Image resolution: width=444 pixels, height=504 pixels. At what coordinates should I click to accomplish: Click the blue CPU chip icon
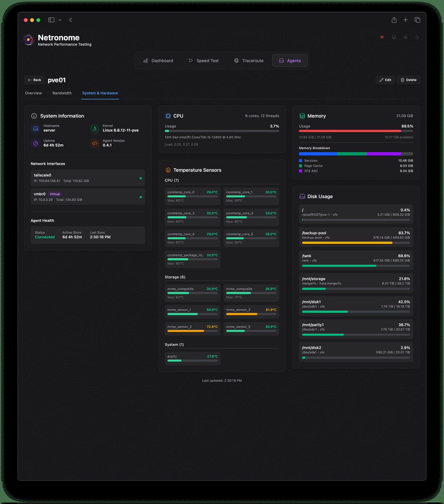pyautogui.click(x=168, y=116)
